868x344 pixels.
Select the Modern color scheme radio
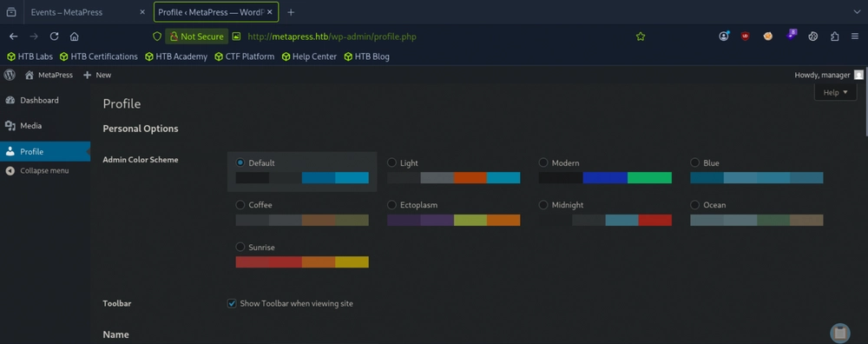[x=543, y=162]
